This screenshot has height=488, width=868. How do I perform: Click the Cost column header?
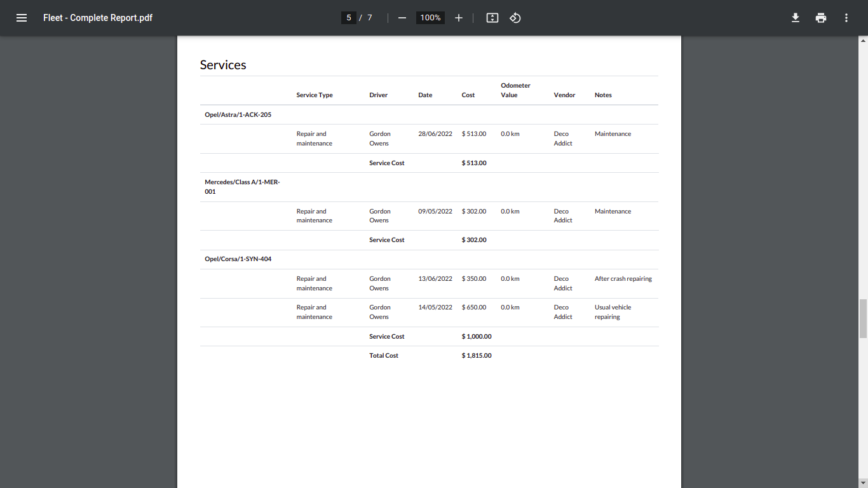(468, 95)
